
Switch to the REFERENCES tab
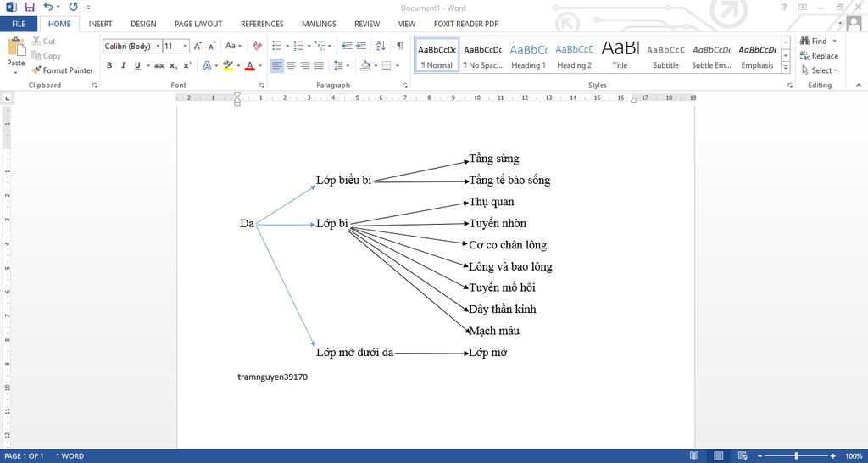click(x=262, y=24)
